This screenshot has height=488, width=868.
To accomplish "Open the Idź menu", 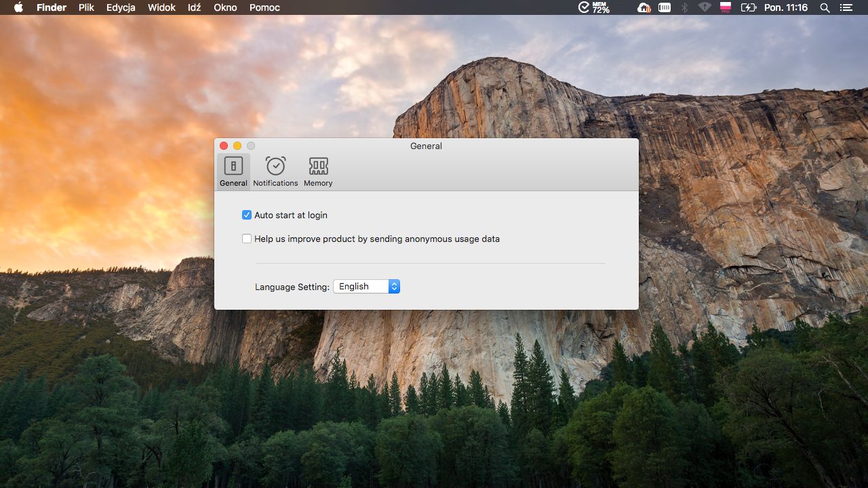I will [194, 7].
